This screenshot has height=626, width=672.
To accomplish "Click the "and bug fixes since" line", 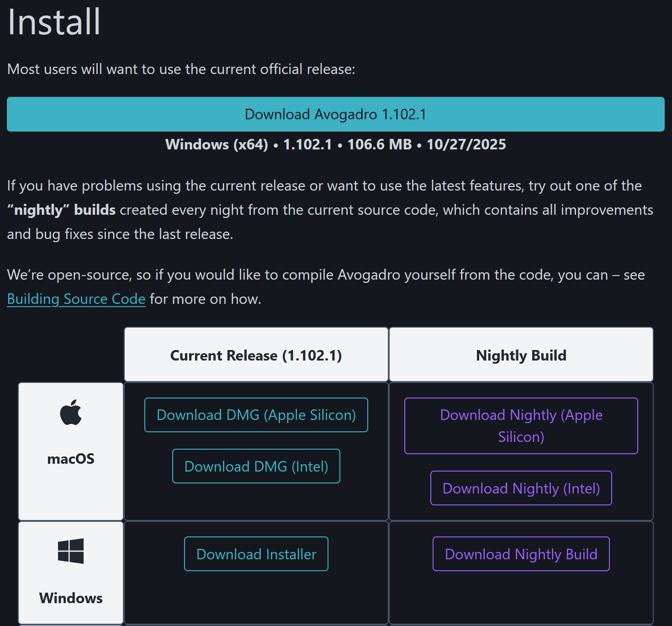I will [x=120, y=234].
